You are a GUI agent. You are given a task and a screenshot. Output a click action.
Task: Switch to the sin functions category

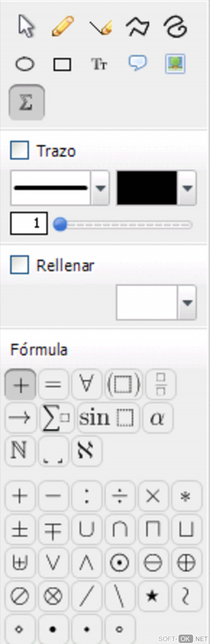click(x=108, y=418)
